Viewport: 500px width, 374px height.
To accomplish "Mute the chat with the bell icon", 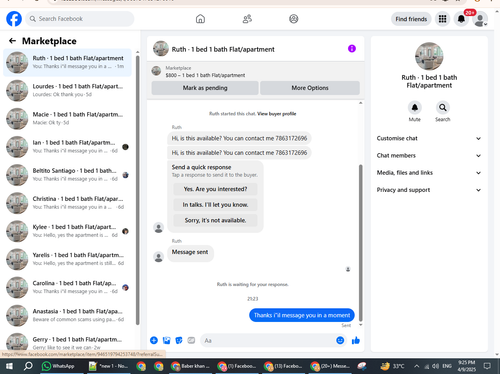I will click(415, 107).
